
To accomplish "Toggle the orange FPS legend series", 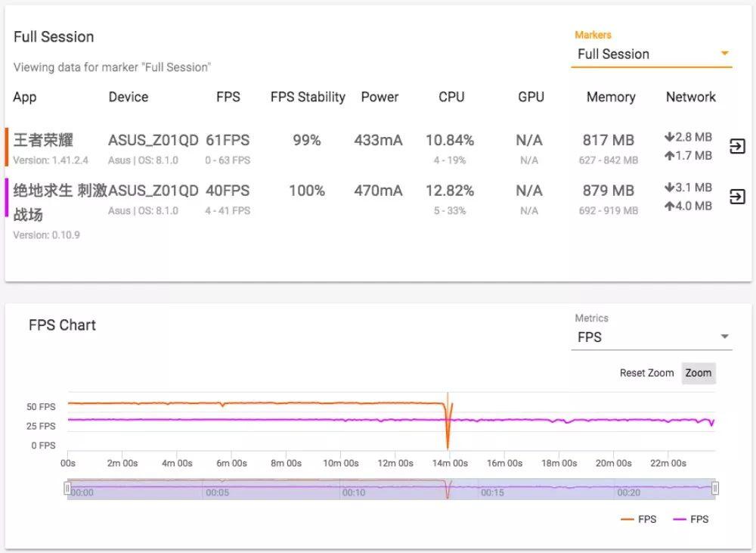I will pyautogui.click(x=639, y=519).
